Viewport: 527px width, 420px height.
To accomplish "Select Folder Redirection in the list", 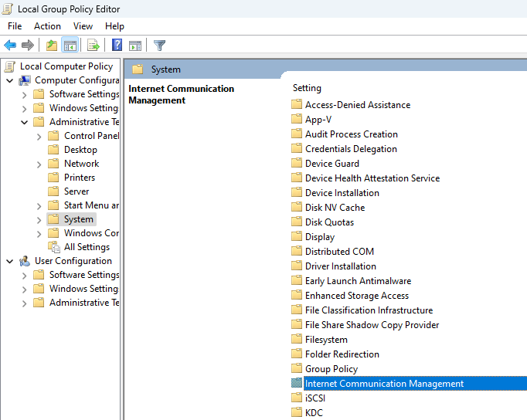I will pyautogui.click(x=342, y=354).
